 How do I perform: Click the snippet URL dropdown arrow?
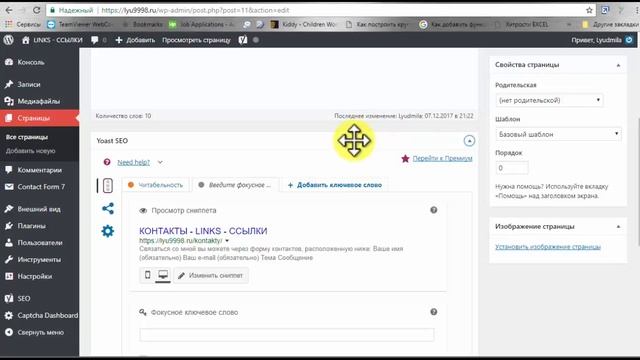coord(227,241)
